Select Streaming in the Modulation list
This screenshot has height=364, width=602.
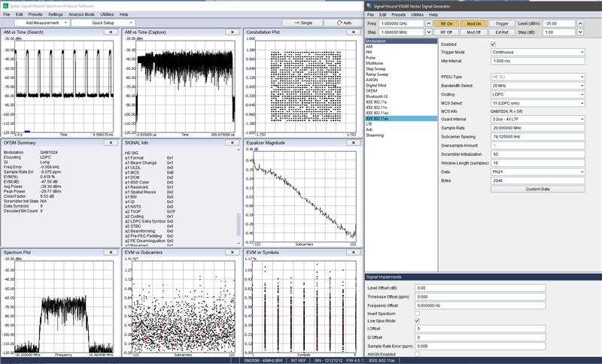pyautogui.click(x=375, y=135)
